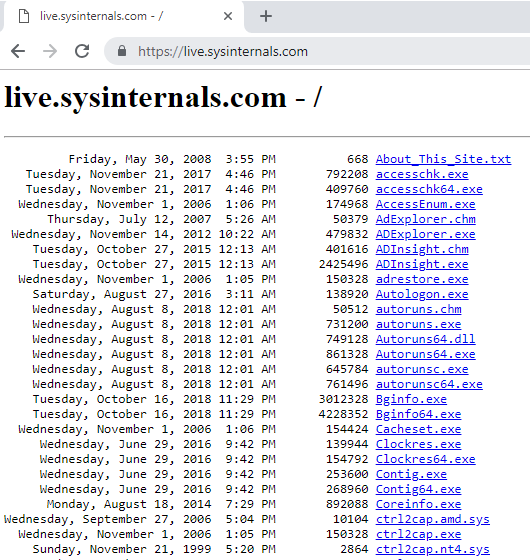Click the Clockres.exe link

418,444
